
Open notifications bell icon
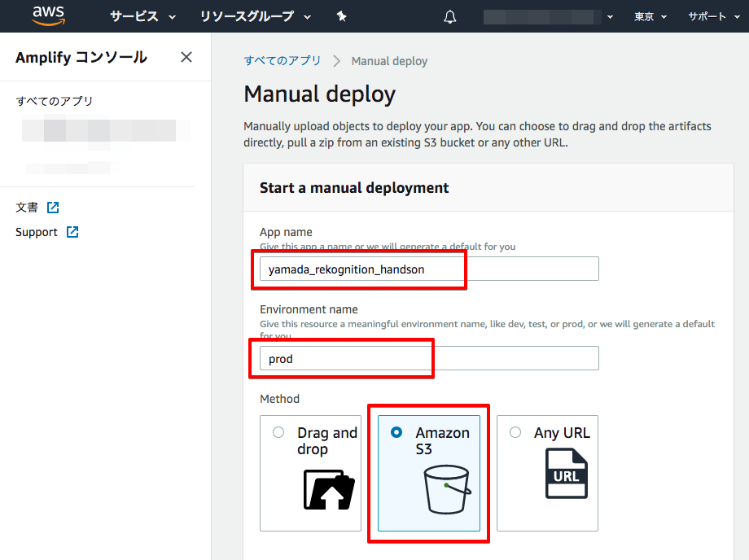[450, 17]
